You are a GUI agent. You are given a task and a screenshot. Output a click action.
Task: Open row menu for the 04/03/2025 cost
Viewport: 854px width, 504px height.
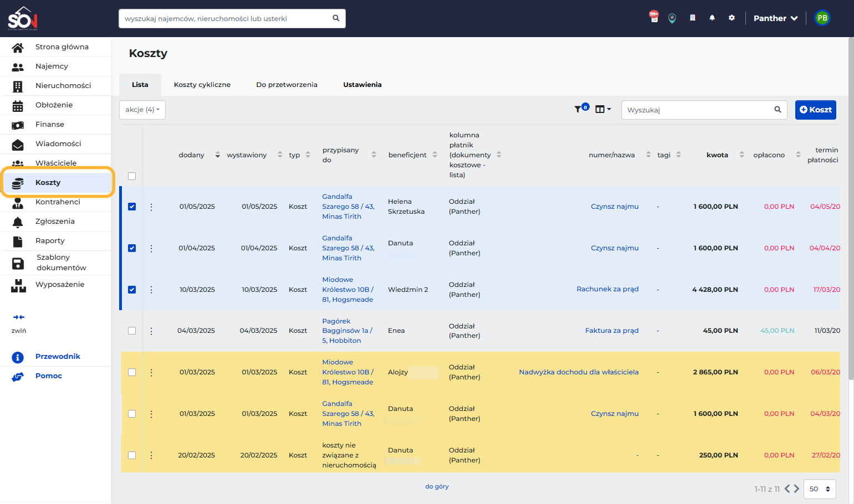pyautogui.click(x=151, y=331)
